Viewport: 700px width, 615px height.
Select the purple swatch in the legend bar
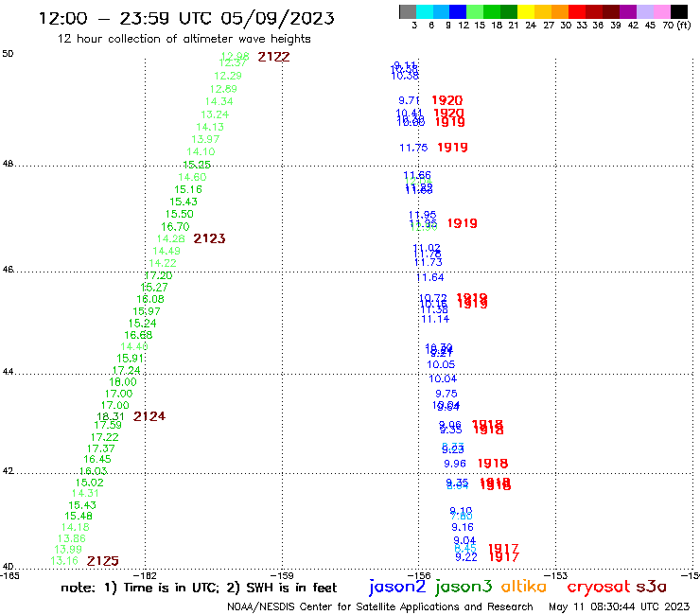(x=628, y=11)
